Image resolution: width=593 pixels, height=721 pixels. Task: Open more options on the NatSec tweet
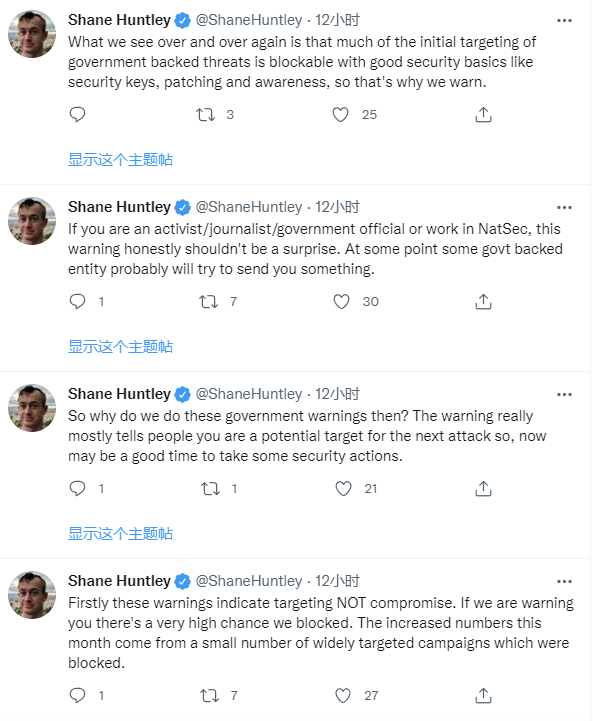564,208
